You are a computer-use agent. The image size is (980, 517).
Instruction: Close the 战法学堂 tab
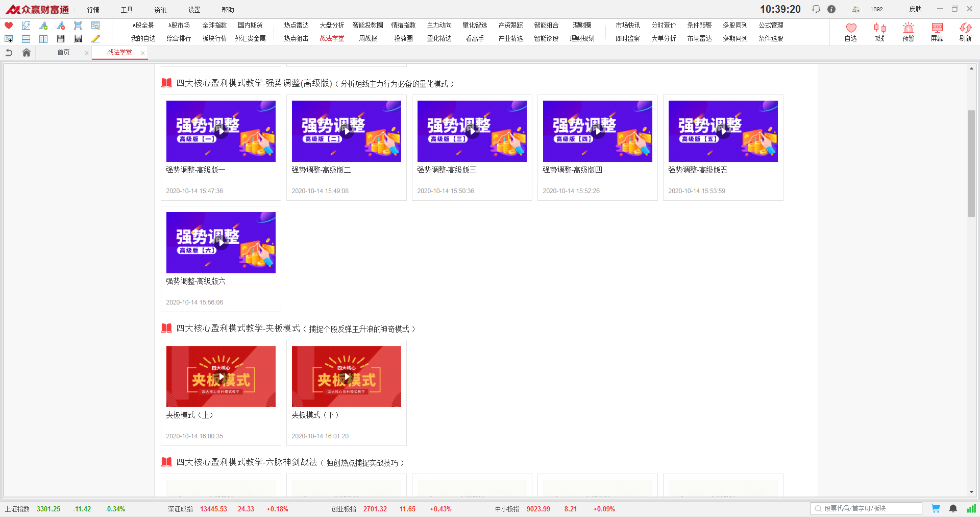click(143, 53)
